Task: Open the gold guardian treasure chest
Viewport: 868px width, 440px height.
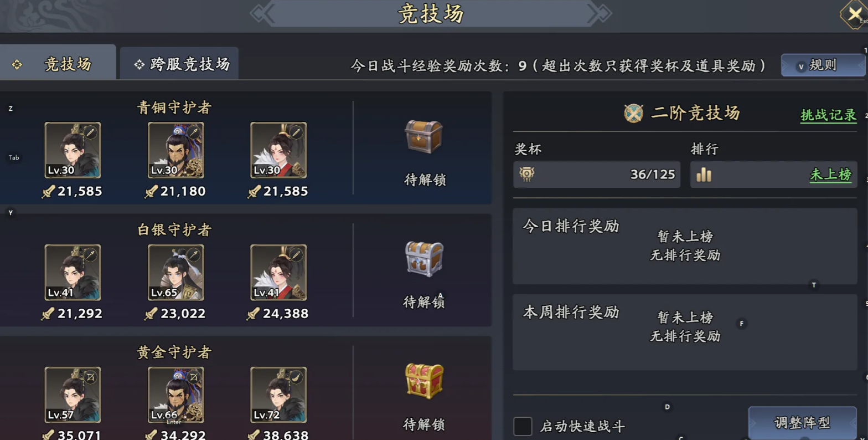Action: 423,381
